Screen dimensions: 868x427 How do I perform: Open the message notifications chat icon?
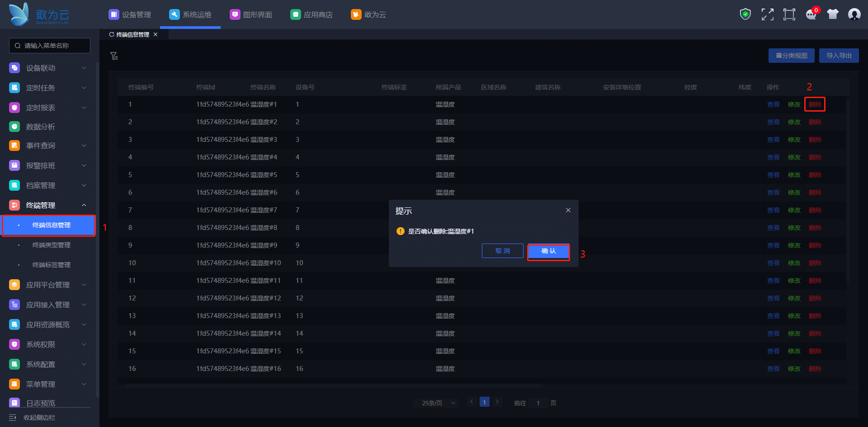(x=811, y=14)
